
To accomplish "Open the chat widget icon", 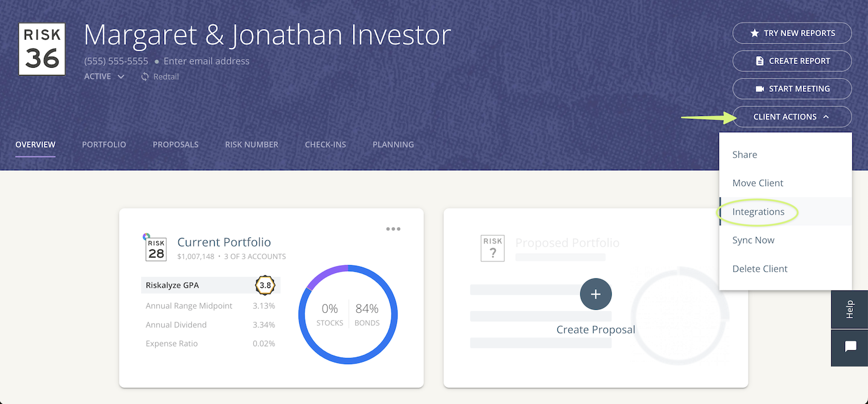I will click(849, 347).
